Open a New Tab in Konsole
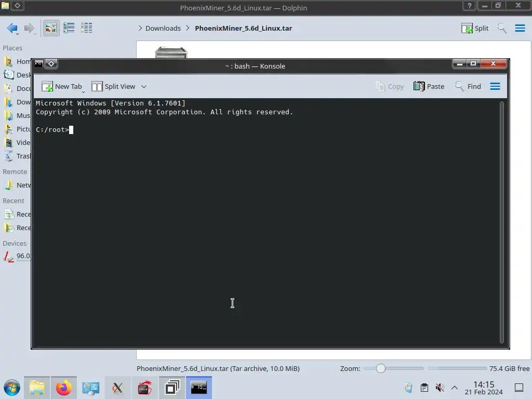Image resolution: width=532 pixels, height=399 pixels. pos(61,87)
